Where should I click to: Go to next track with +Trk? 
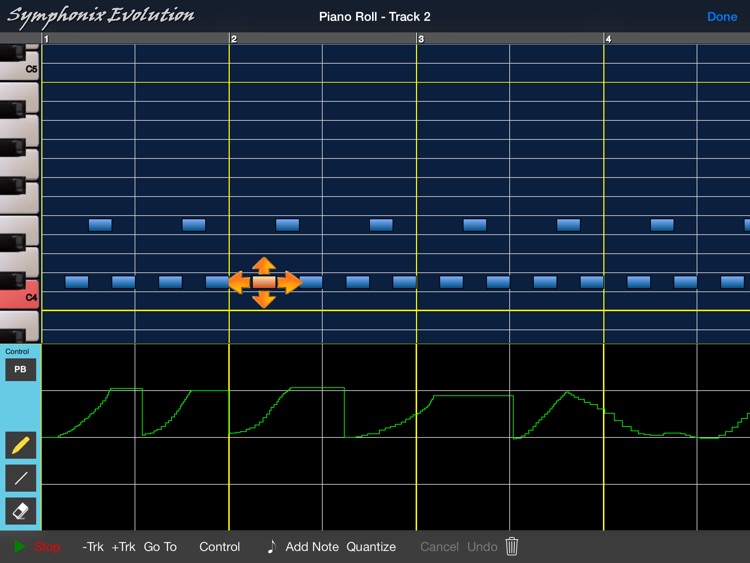coord(123,546)
